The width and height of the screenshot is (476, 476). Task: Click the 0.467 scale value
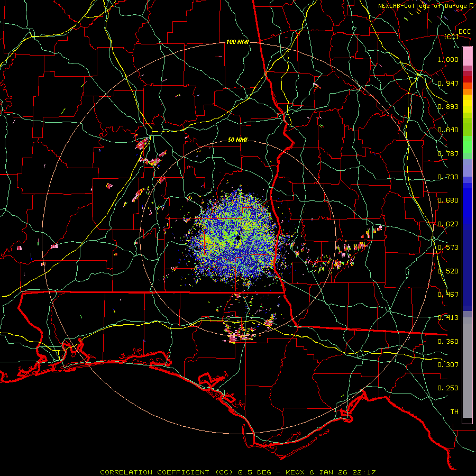(x=448, y=295)
